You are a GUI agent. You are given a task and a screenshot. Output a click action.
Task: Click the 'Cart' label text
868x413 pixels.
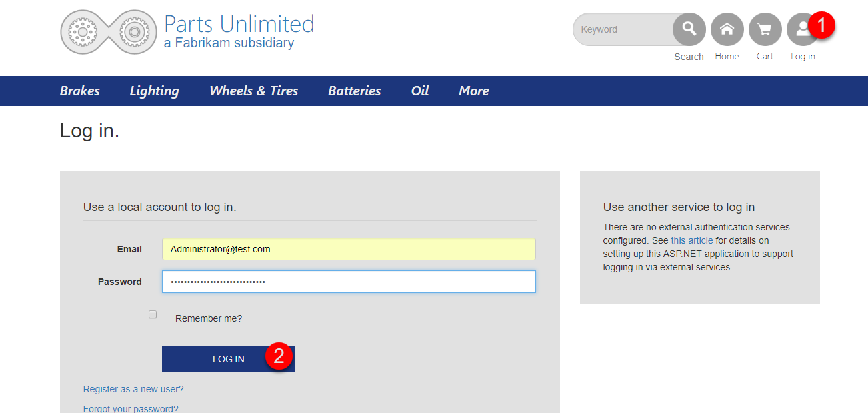coord(765,57)
